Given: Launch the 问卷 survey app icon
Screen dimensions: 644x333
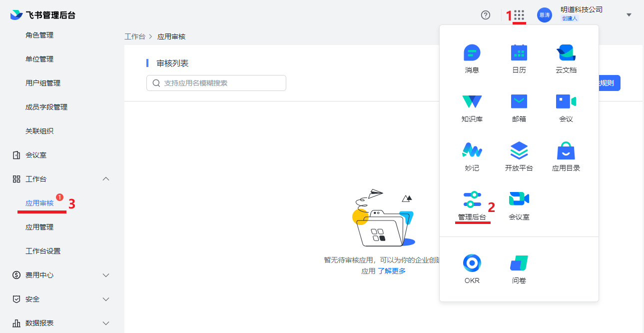Looking at the screenshot, I should (x=519, y=263).
